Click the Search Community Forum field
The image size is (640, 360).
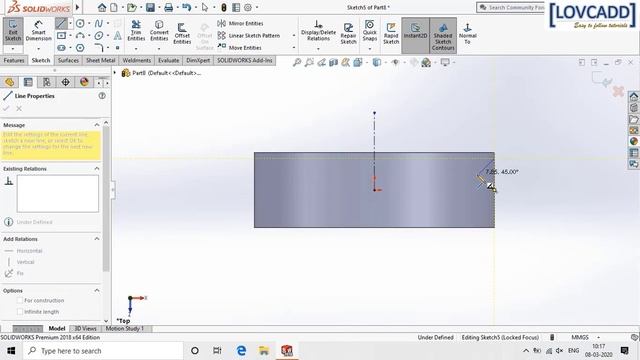511,7
